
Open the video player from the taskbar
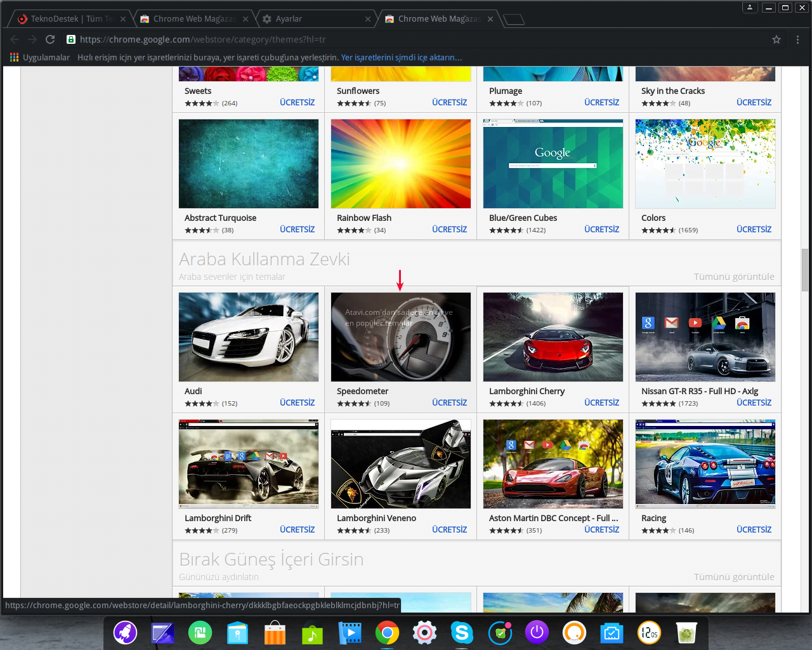pyautogui.click(x=350, y=633)
